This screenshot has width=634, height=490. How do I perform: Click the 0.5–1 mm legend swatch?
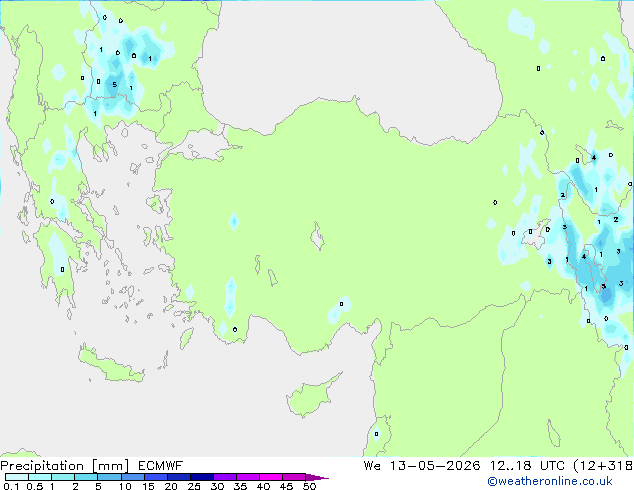click(40, 477)
